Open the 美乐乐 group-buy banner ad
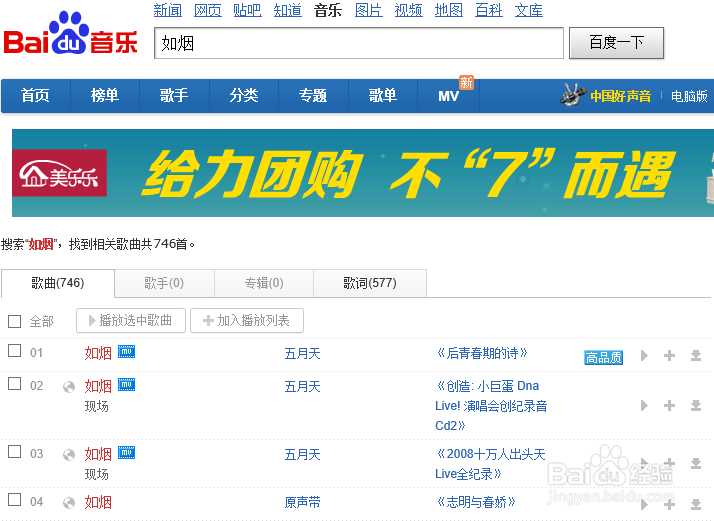The height and width of the screenshot is (521, 714). click(x=362, y=173)
